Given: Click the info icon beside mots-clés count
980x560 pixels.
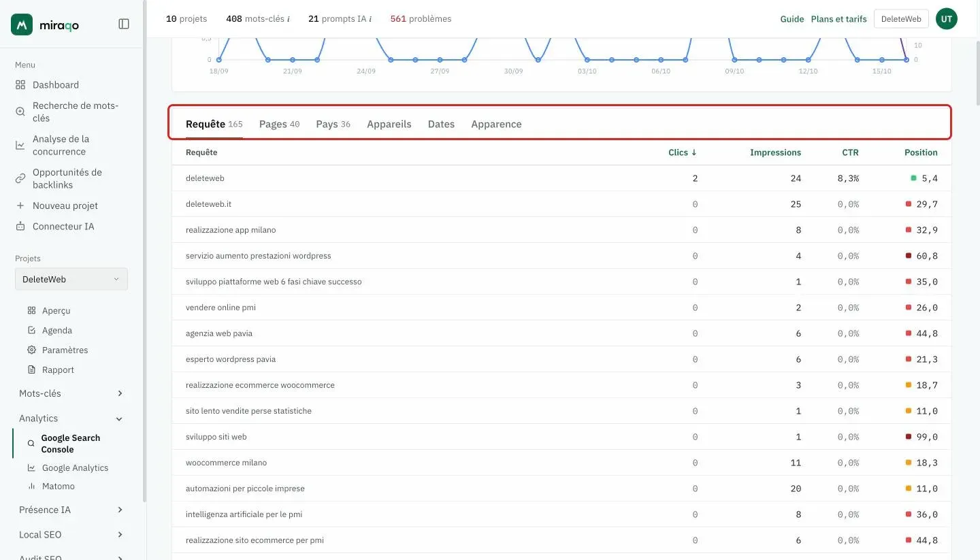Looking at the screenshot, I should pos(289,19).
